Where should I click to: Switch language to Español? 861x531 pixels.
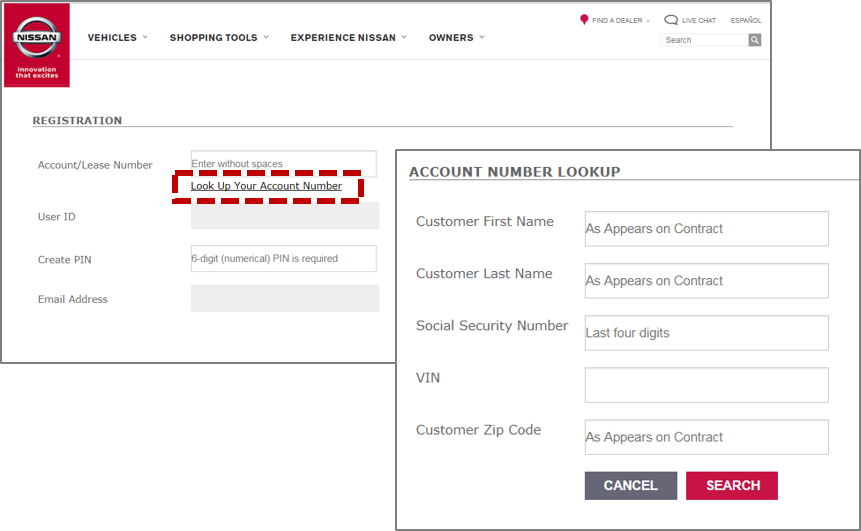[746, 20]
